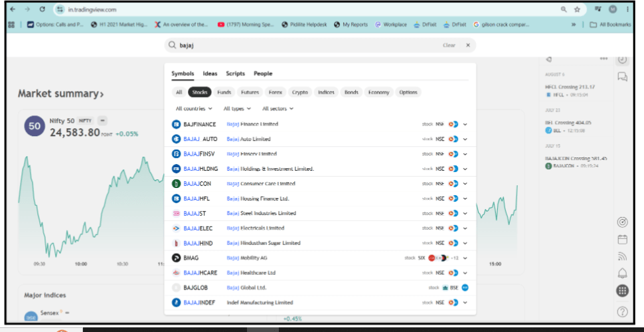644x332 pixels.
Task: Click the BAJFINANCE logo icon
Action: click(176, 124)
